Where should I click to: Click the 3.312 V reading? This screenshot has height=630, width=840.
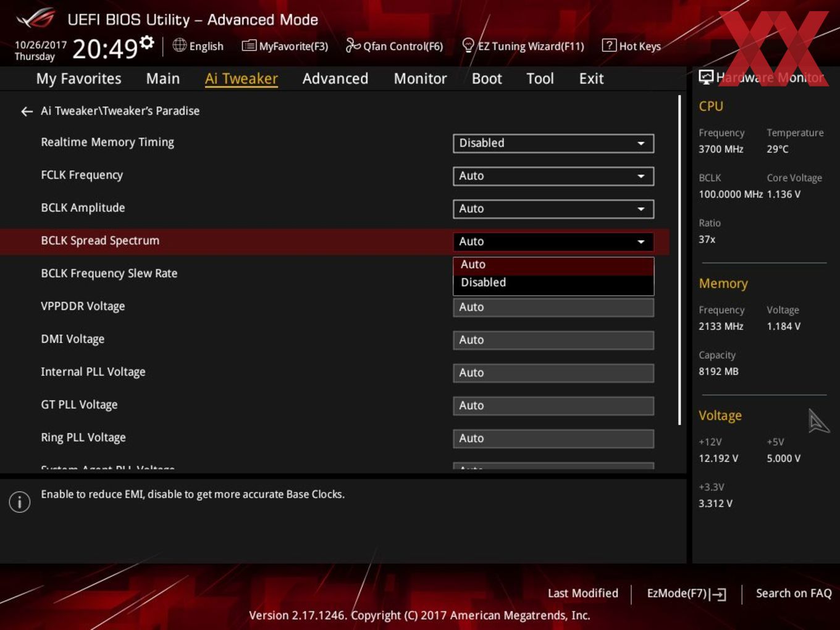click(715, 504)
